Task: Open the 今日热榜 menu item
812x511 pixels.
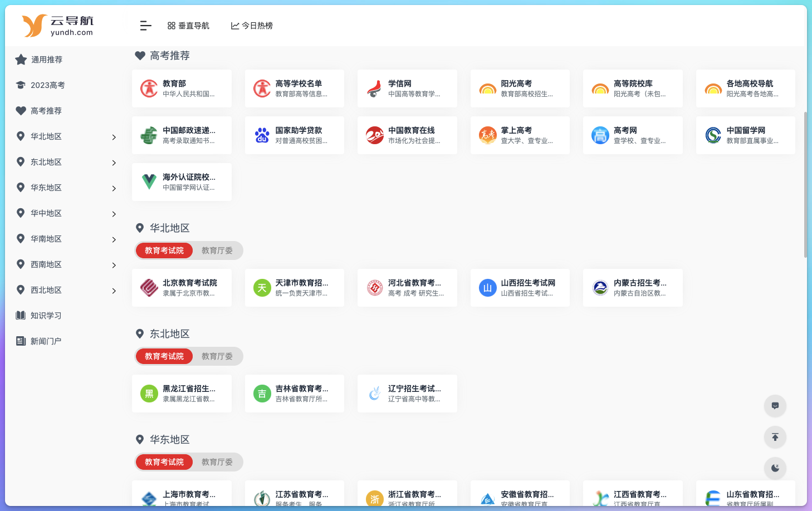Action: pos(251,26)
